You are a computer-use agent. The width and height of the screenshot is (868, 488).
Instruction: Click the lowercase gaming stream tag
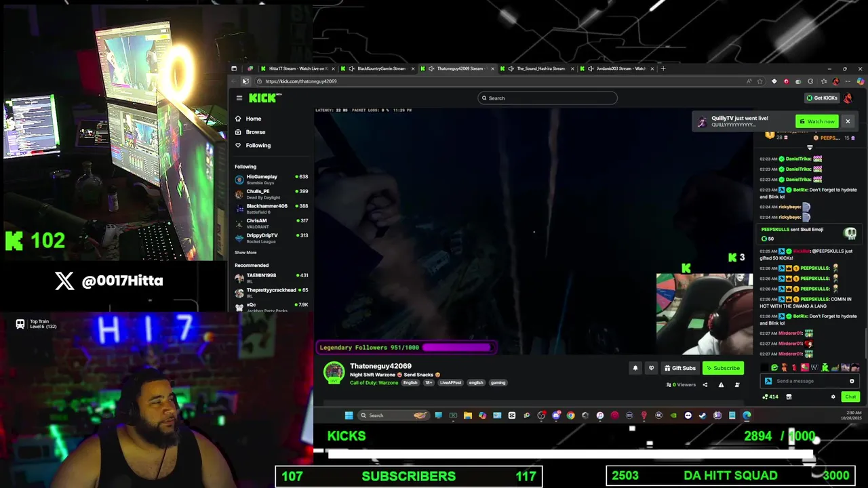(x=498, y=383)
